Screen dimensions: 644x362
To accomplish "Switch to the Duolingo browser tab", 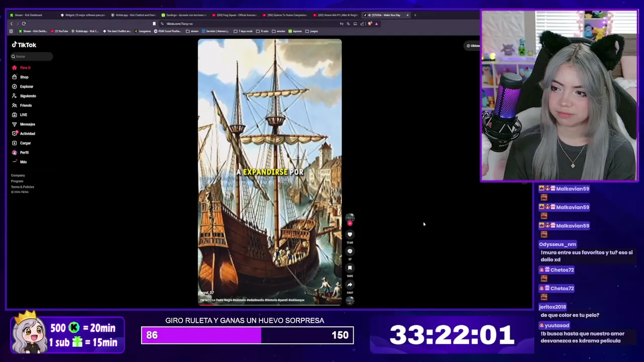I will [183, 15].
